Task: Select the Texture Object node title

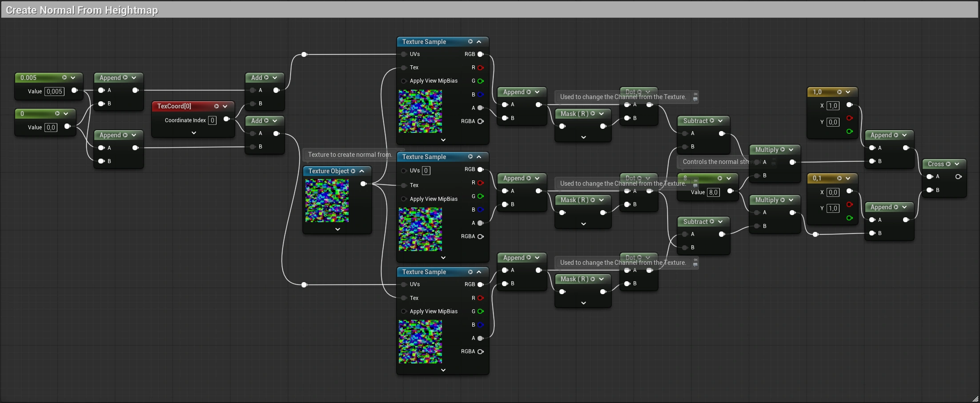Action: (329, 171)
